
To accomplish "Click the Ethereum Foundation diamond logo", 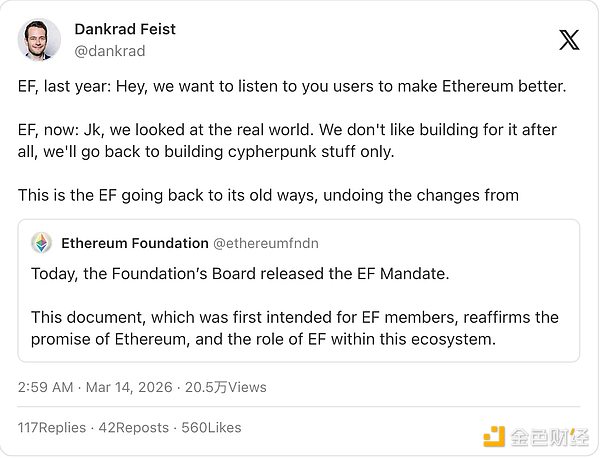I will pos(42,243).
